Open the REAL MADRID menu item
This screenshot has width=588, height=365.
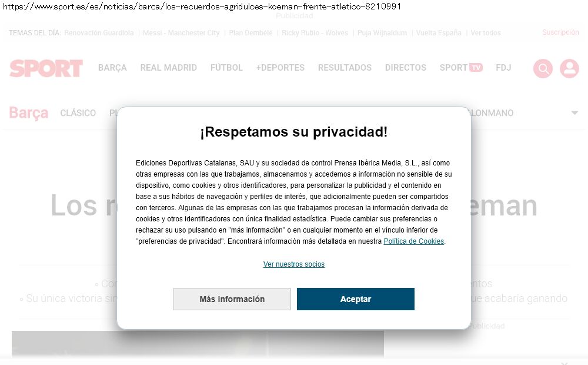click(168, 68)
